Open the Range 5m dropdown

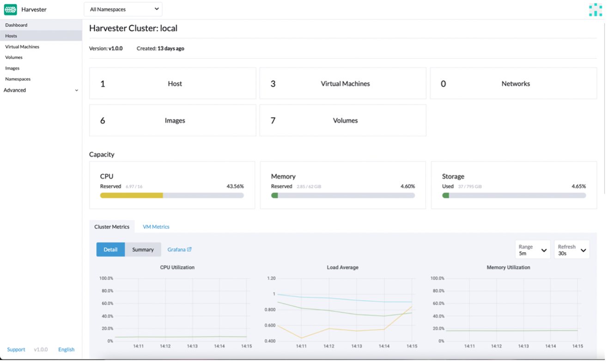533,250
